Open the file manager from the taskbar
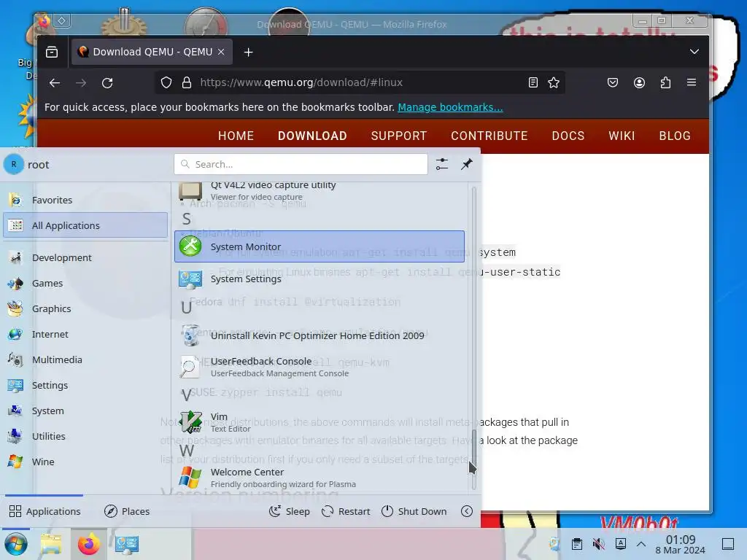Viewport: 747px width, 560px height. [x=52, y=544]
